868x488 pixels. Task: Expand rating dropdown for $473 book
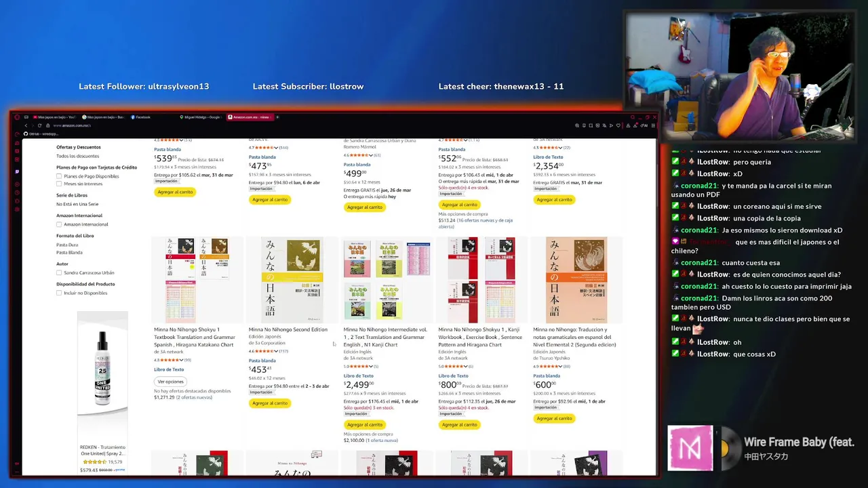277,147
